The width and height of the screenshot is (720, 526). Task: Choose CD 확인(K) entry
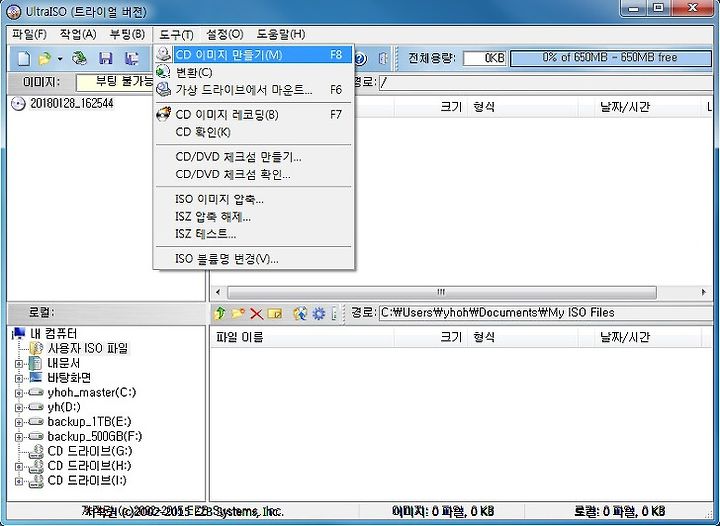[x=254, y=132]
